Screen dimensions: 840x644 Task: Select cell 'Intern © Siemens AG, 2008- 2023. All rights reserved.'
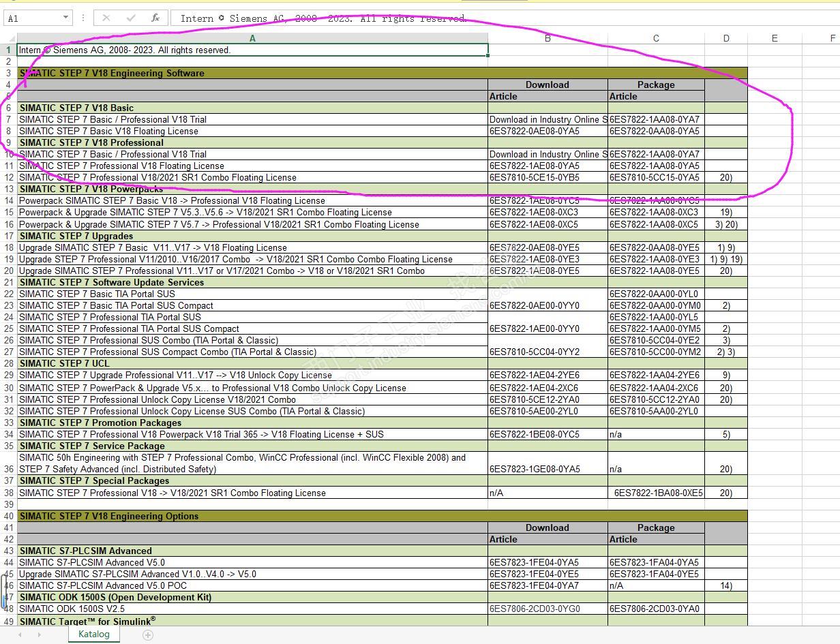pos(252,50)
